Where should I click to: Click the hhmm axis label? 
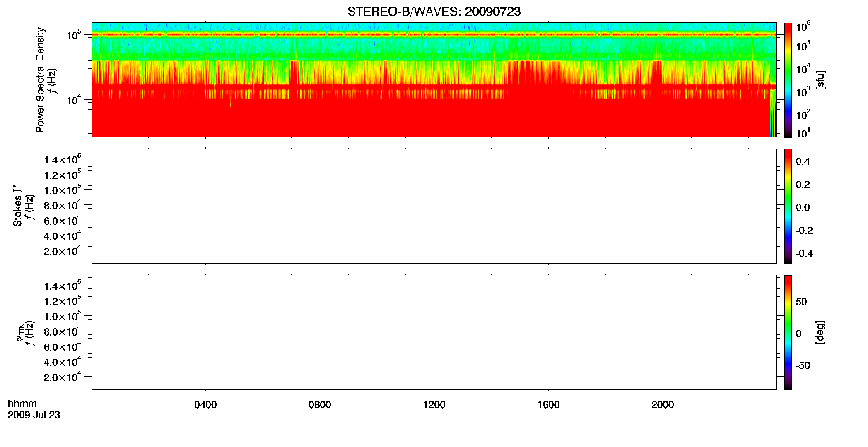[22, 404]
